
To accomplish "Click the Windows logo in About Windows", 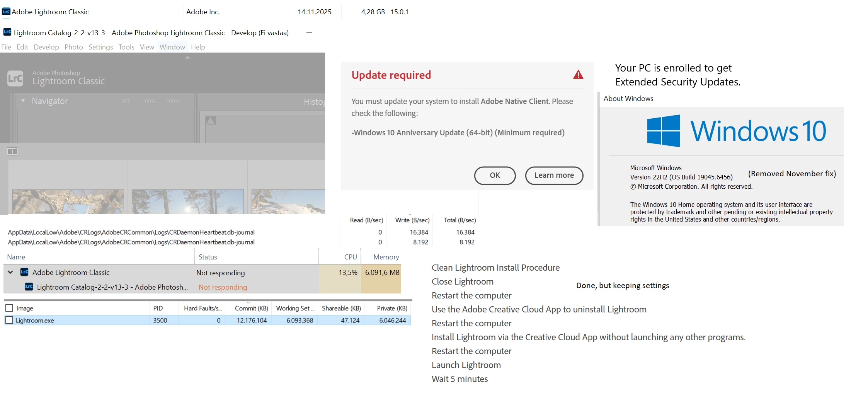I will pyautogui.click(x=664, y=131).
